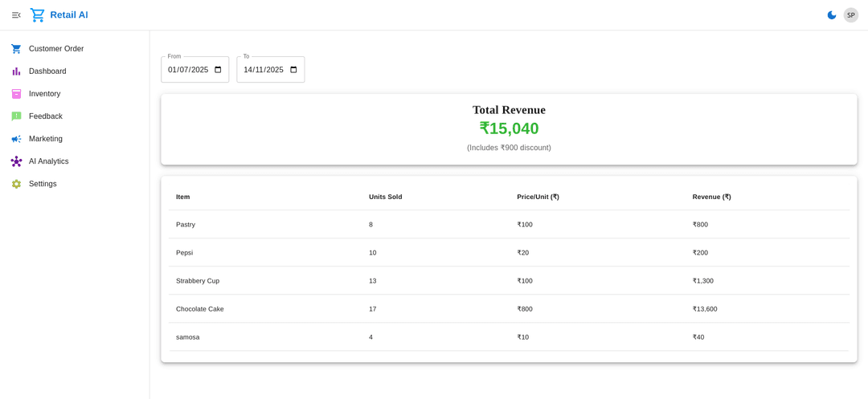868x399 pixels.
Task: Collapse the sidebar menu icon
Action: click(16, 15)
